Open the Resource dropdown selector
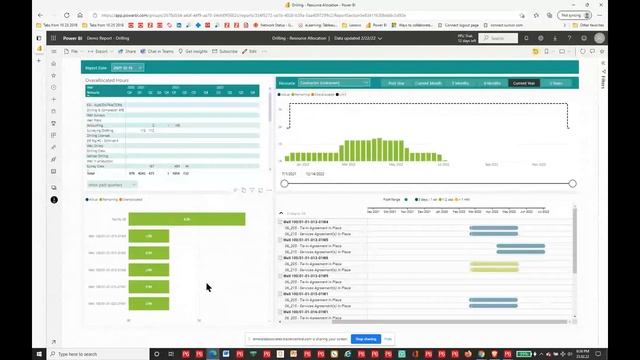This screenshot has width=640, height=360. tap(334, 83)
